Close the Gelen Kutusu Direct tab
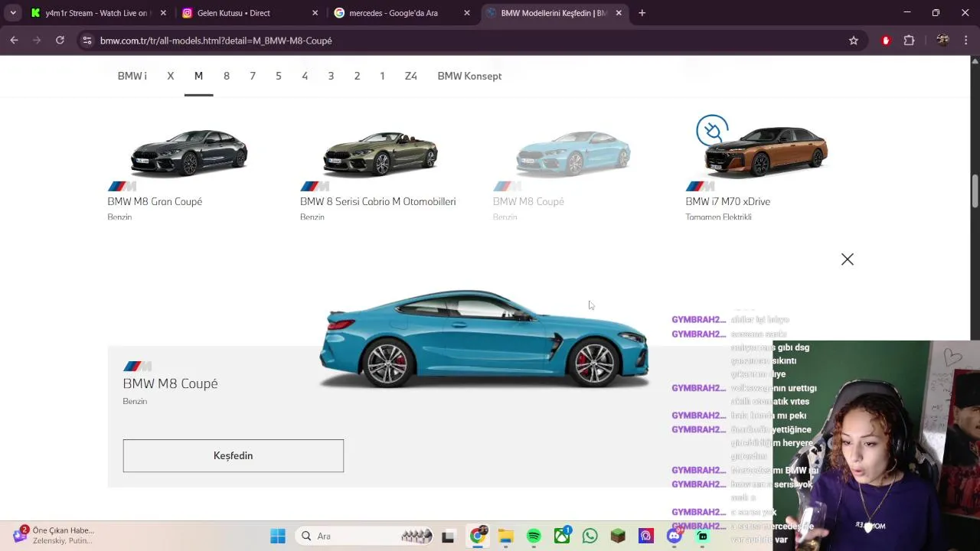This screenshot has width=980, height=551. point(315,13)
